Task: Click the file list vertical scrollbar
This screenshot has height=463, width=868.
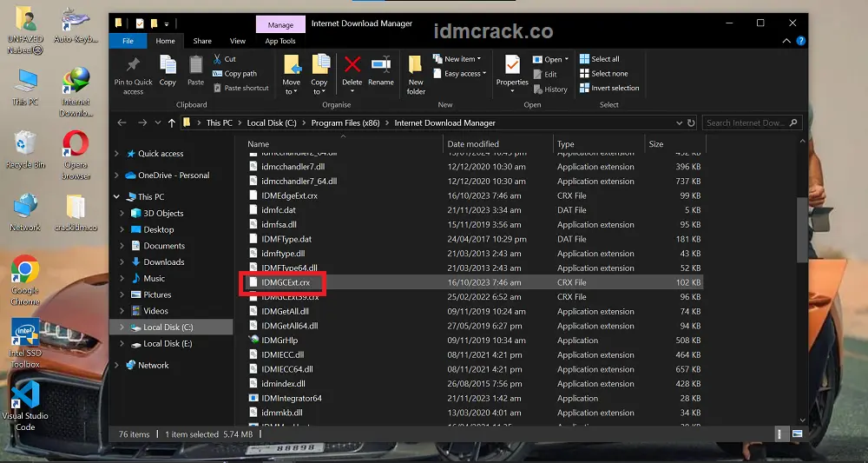Action: pyautogui.click(x=803, y=230)
